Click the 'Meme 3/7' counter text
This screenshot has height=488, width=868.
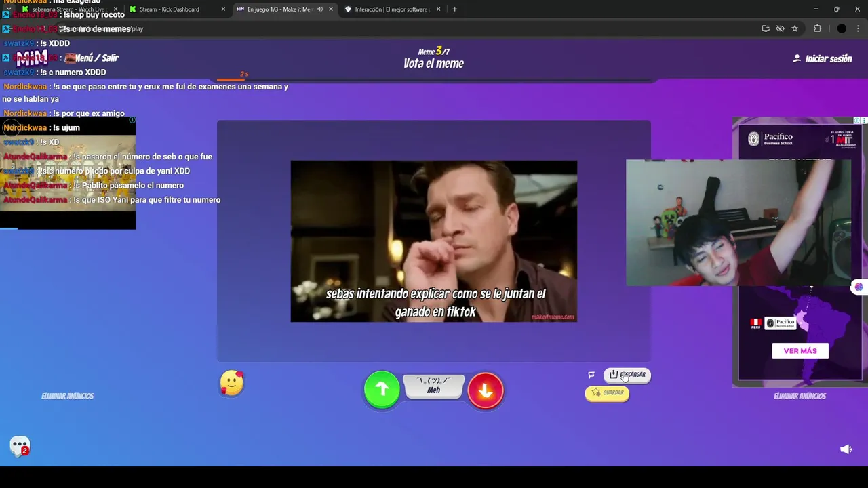coord(434,52)
